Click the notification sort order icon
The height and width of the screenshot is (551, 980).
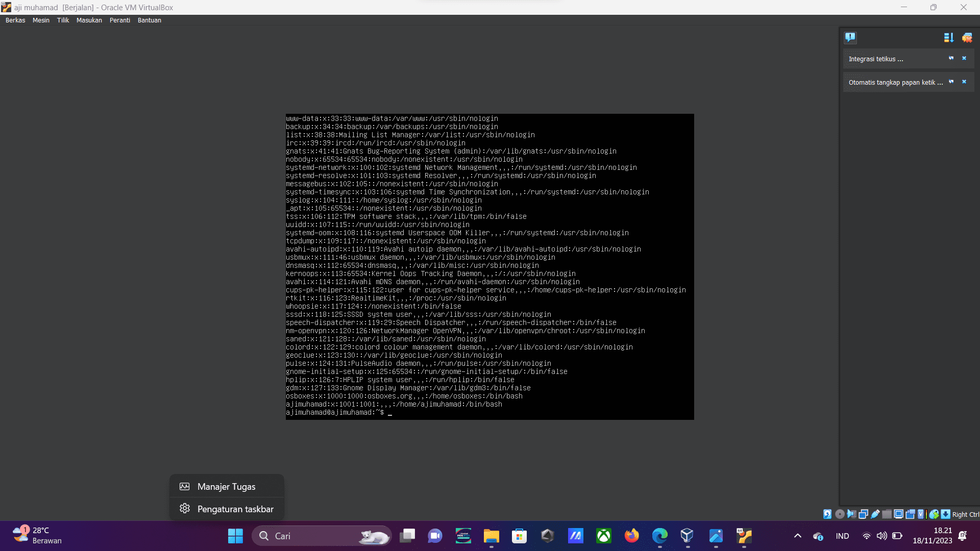point(949,37)
